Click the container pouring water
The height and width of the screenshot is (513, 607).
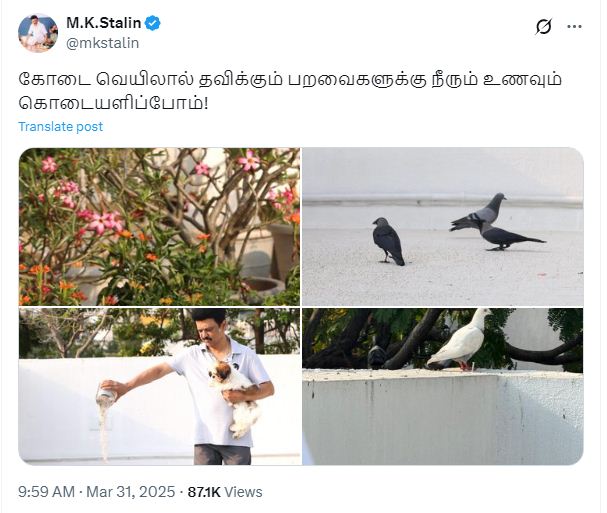tap(107, 393)
